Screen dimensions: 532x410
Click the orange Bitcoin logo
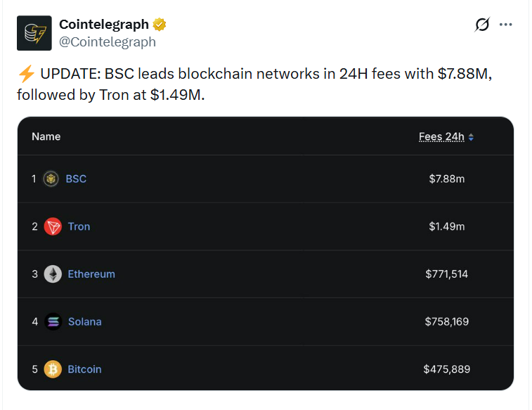point(53,369)
